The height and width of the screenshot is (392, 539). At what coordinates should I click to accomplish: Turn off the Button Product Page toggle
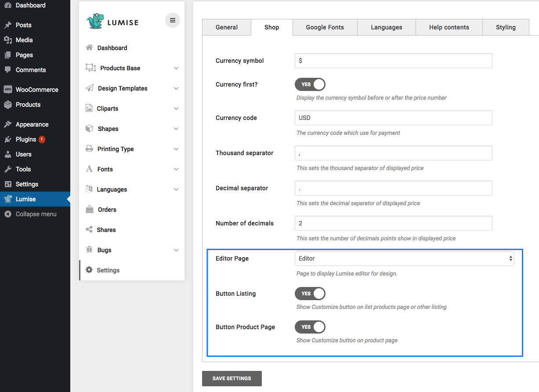tap(310, 327)
